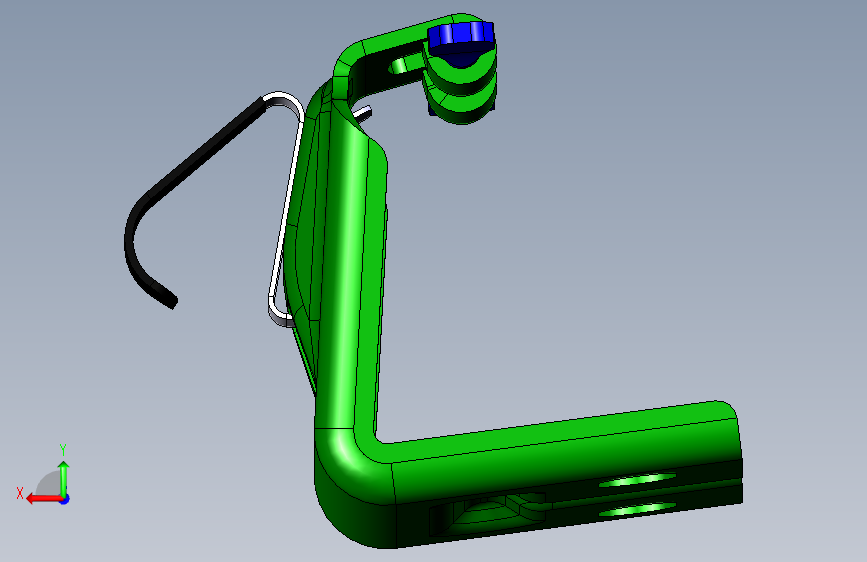
Task: Select the oval slot in the upper bracket arm
Action: pyautogui.click(x=406, y=65)
